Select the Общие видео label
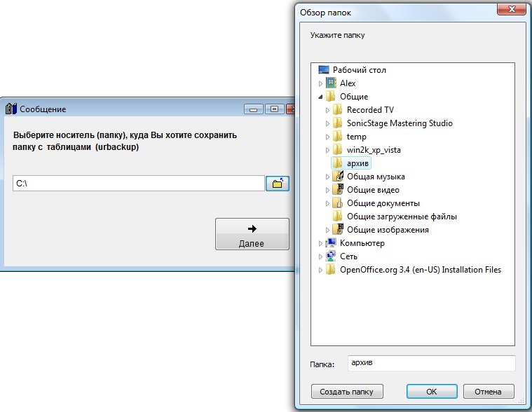 (373, 190)
